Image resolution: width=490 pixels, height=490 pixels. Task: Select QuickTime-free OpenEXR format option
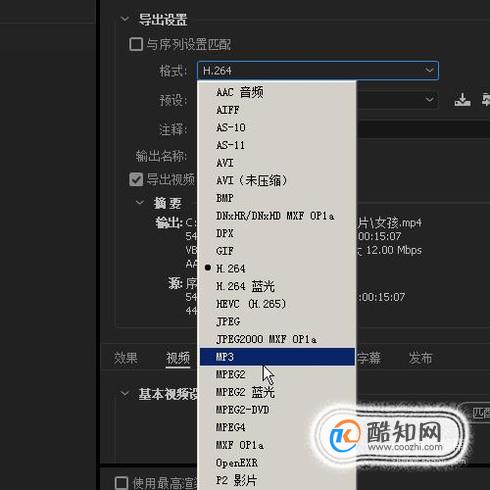(277, 463)
